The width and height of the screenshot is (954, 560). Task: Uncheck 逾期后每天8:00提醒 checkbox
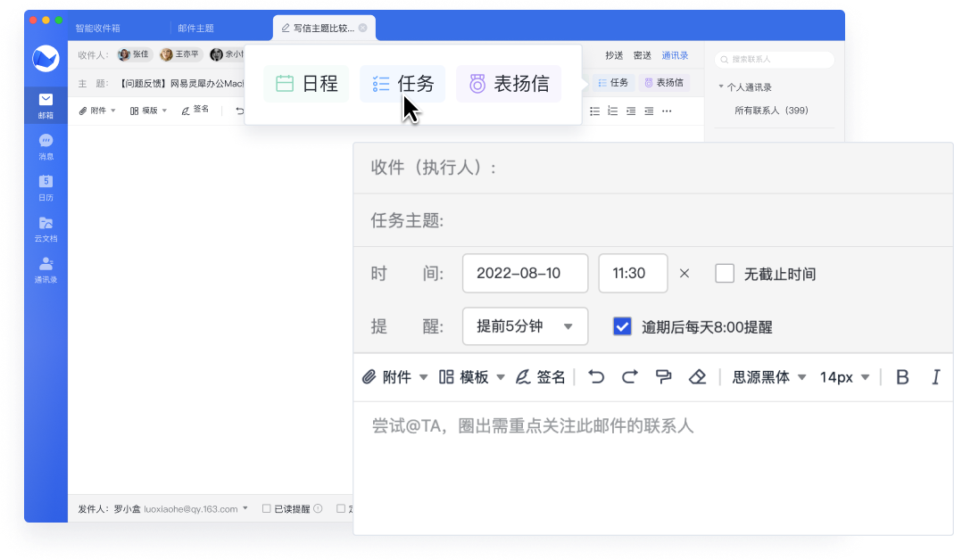coord(623,326)
